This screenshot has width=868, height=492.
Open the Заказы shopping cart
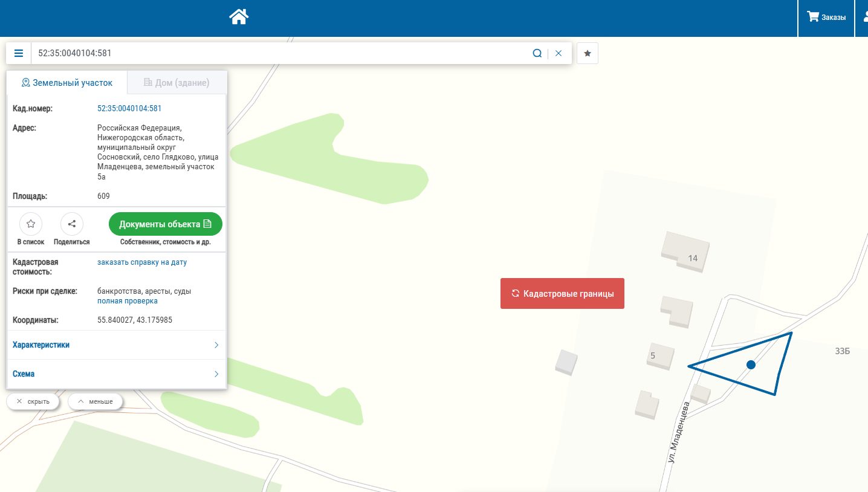point(826,18)
